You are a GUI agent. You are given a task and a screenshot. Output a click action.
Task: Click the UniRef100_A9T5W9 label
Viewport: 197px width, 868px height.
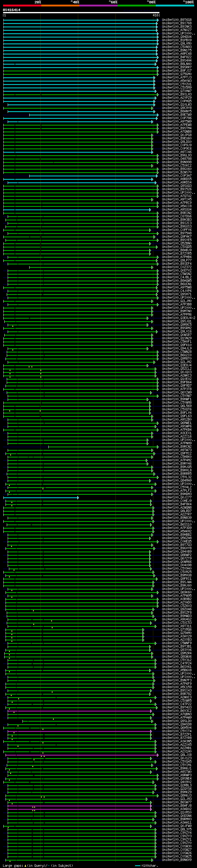point(177,121)
